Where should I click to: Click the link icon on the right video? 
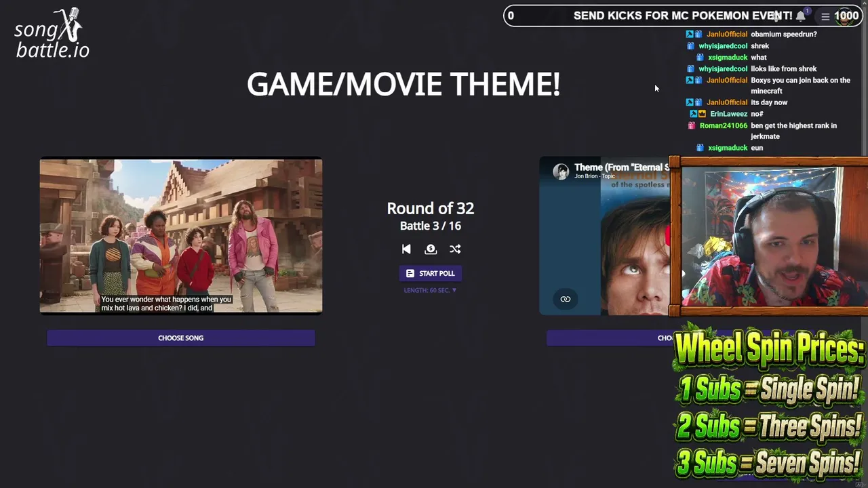point(566,299)
